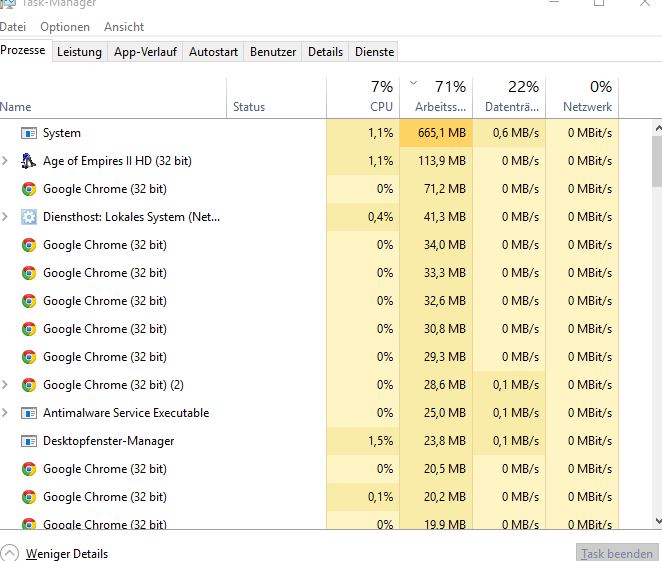
Task: Click the Chrome icon using 32,6 MB
Action: 29,301
